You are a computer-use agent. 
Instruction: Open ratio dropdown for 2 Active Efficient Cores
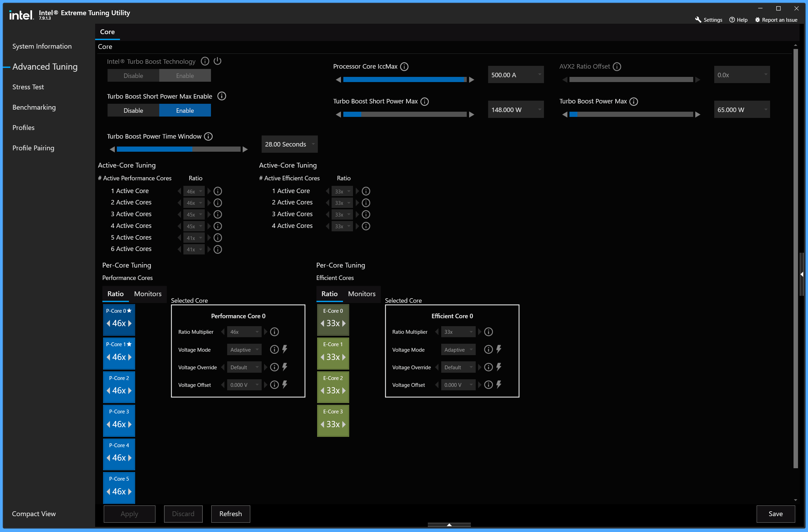click(342, 203)
